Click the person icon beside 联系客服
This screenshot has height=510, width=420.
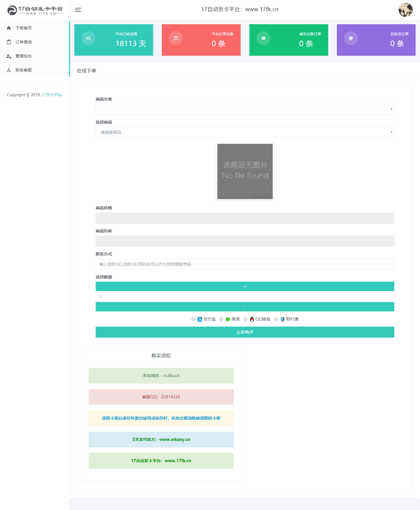coord(9,70)
